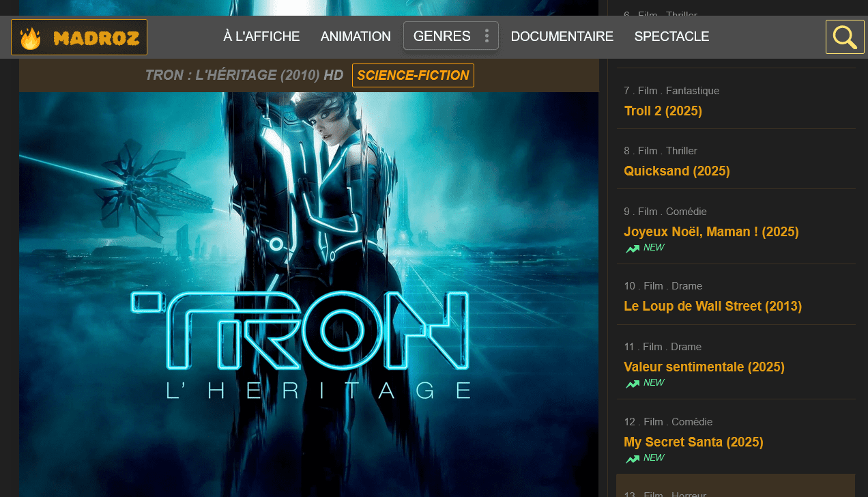
Task: Navigate to the Spectacle section
Action: 671,37
